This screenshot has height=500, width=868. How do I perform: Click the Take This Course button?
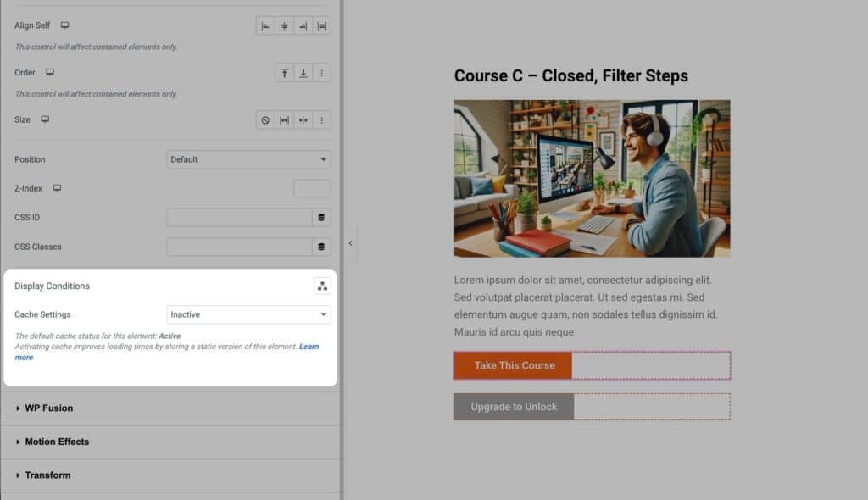[513, 365]
